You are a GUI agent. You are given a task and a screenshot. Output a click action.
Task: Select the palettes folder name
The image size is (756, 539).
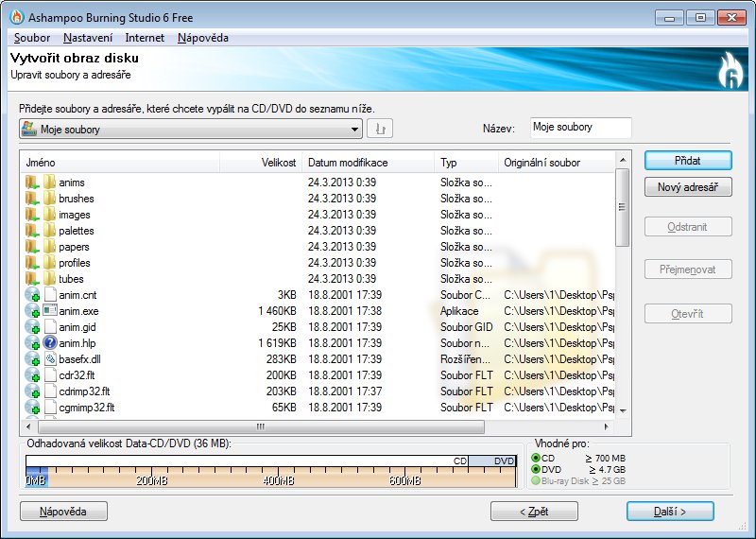coord(77,231)
